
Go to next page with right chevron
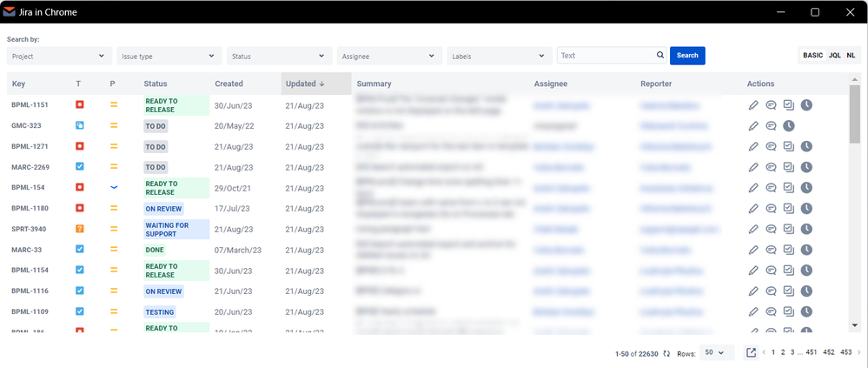click(x=858, y=352)
